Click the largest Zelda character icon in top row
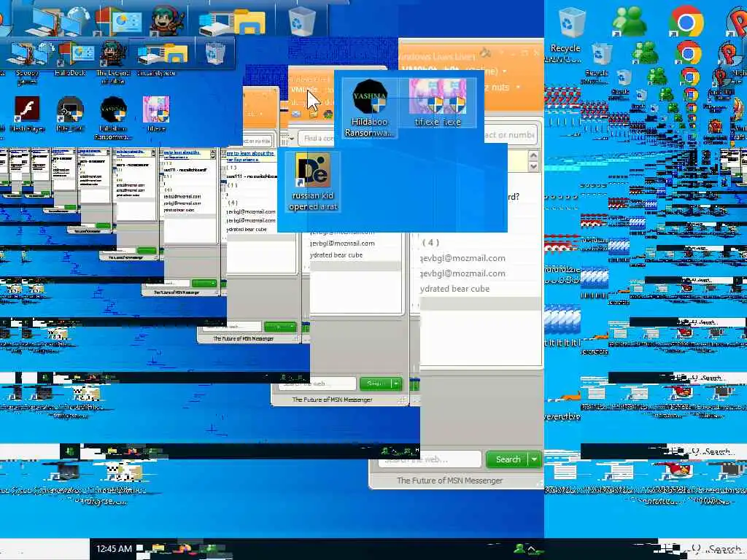Screen dimensions: 747x560 [x=167, y=21]
